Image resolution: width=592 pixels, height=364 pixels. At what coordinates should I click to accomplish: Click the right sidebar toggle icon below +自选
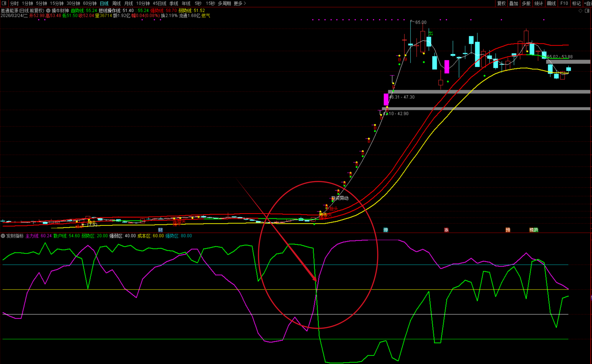click(x=587, y=11)
